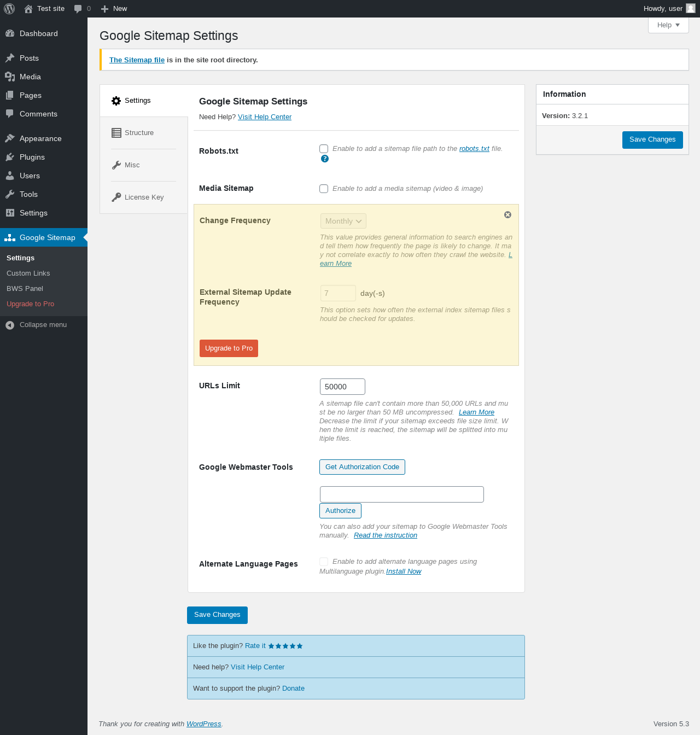Enable the Media Sitemap checkbox
The height and width of the screenshot is (735, 700).
[x=324, y=189]
